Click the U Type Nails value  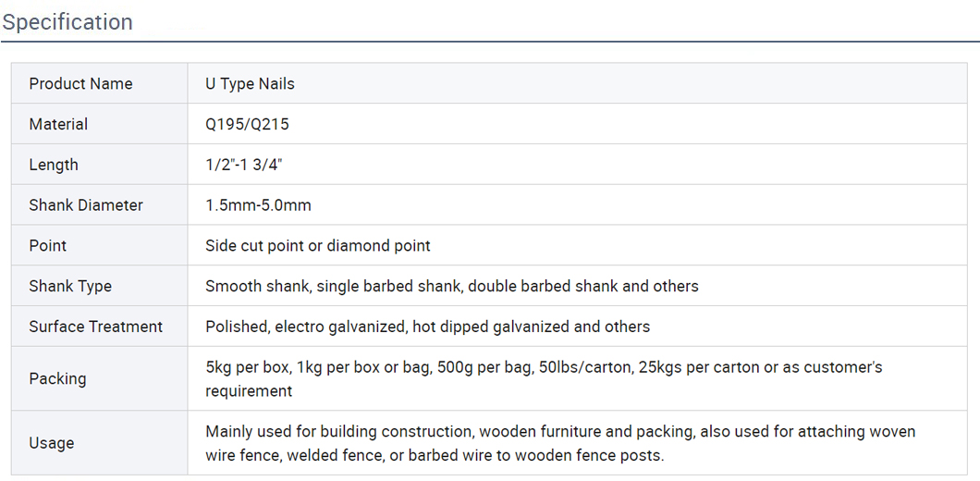click(250, 84)
